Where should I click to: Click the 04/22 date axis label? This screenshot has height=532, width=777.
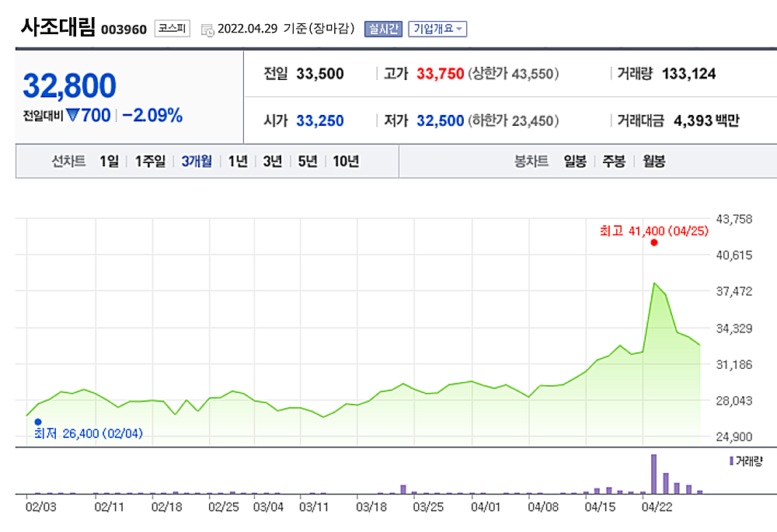pos(657,507)
